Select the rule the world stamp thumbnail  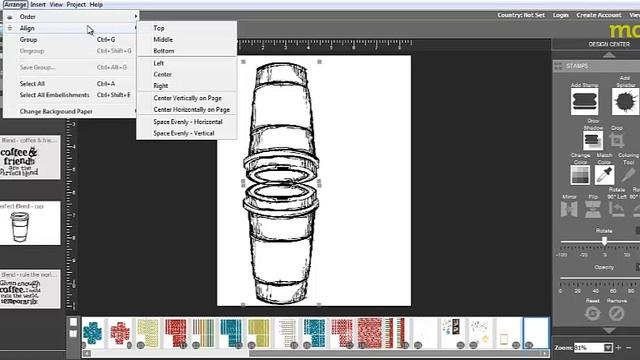pos(30,289)
